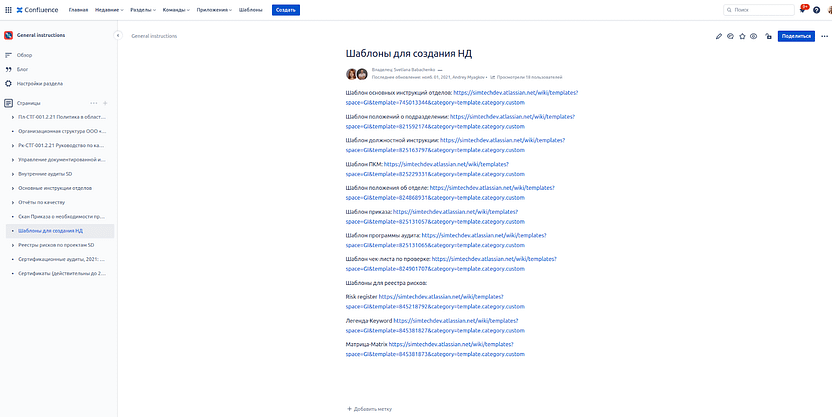832x417 pixels.
Task: Open the app switcher grid icon
Action: coord(7,9)
